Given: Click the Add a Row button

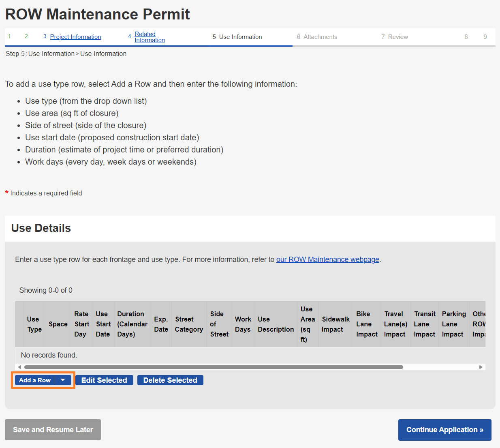Looking at the screenshot, I should [35, 380].
